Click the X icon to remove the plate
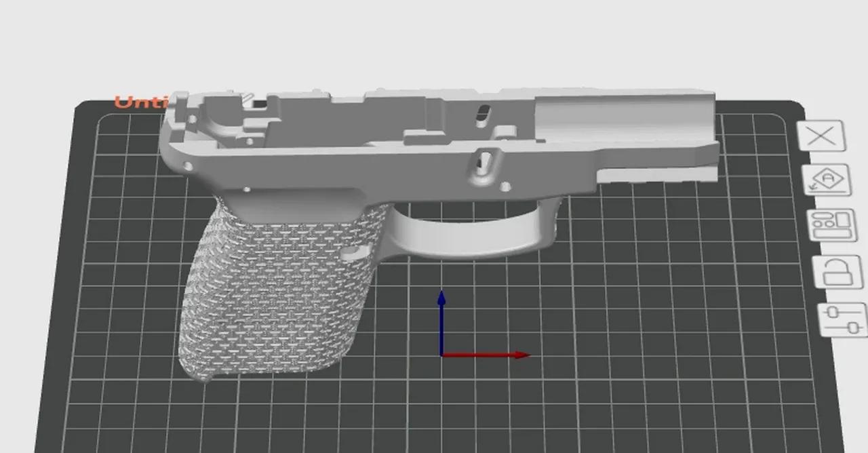The width and height of the screenshot is (868, 453). [823, 136]
